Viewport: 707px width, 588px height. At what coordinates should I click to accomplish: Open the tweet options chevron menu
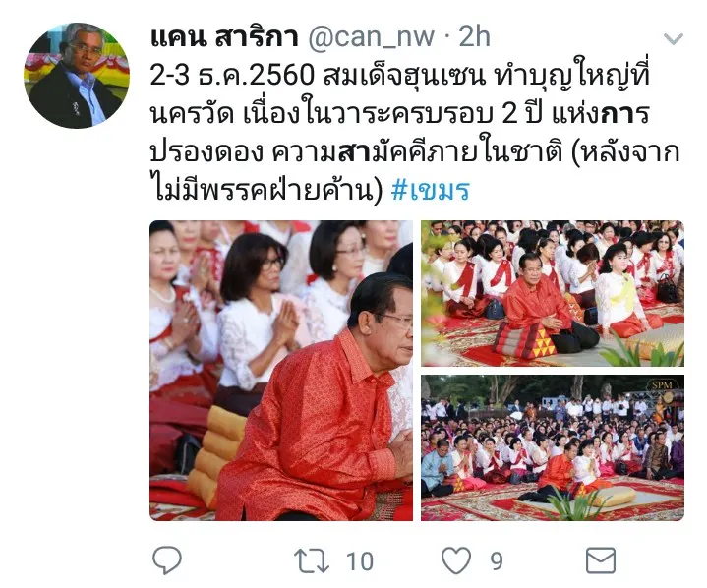click(x=674, y=39)
